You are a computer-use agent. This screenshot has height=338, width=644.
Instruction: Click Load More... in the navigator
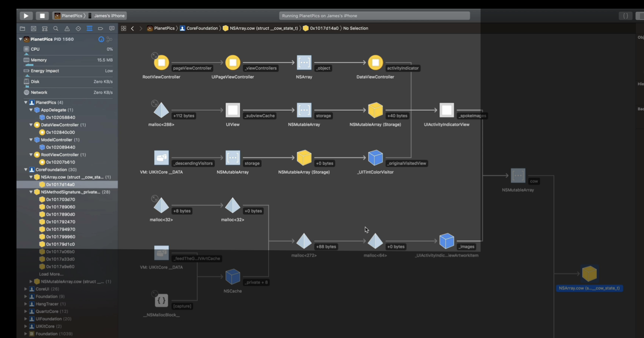click(51, 274)
